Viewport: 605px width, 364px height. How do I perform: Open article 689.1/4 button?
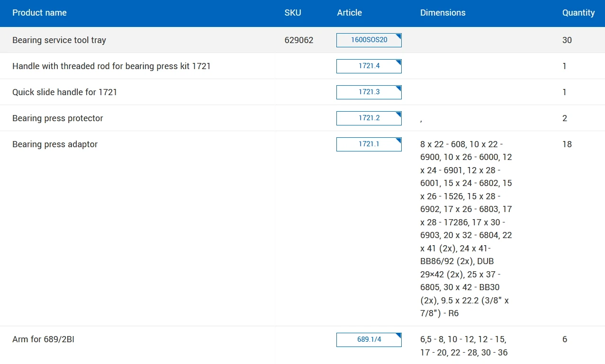point(369,340)
